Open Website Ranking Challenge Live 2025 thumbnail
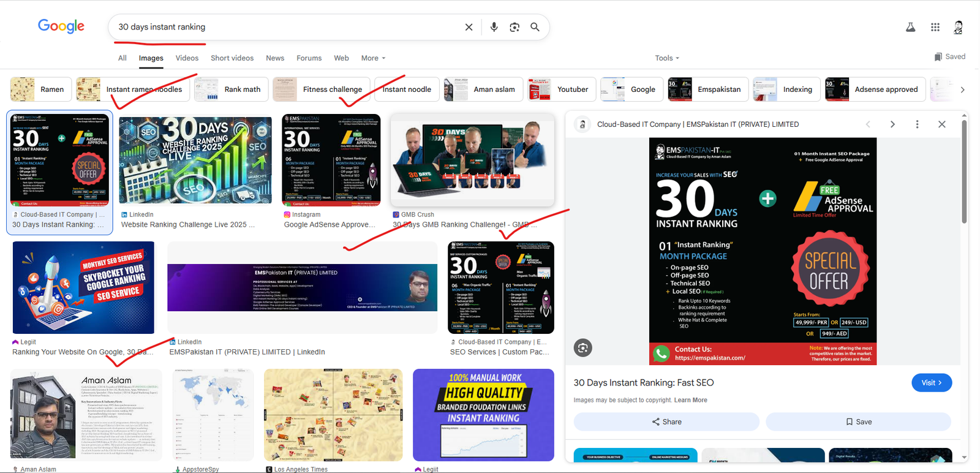 tap(195, 159)
